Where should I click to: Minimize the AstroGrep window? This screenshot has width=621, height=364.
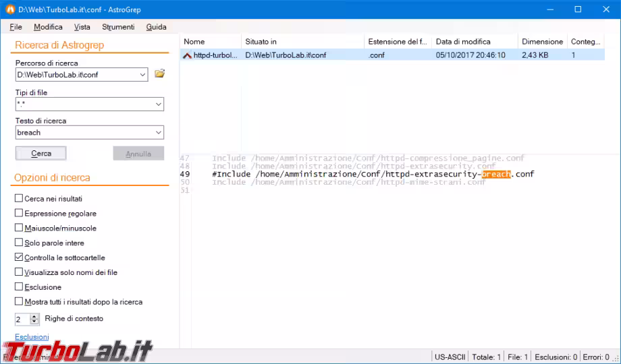pos(550,9)
